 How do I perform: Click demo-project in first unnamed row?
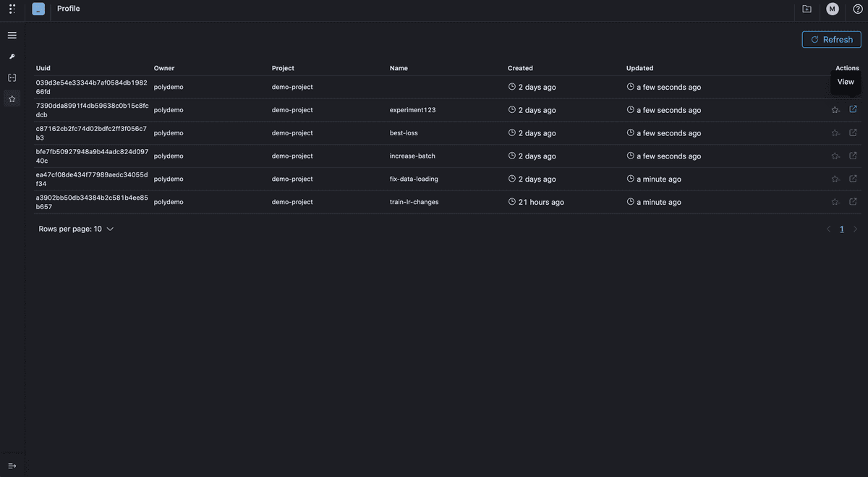pos(292,87)
